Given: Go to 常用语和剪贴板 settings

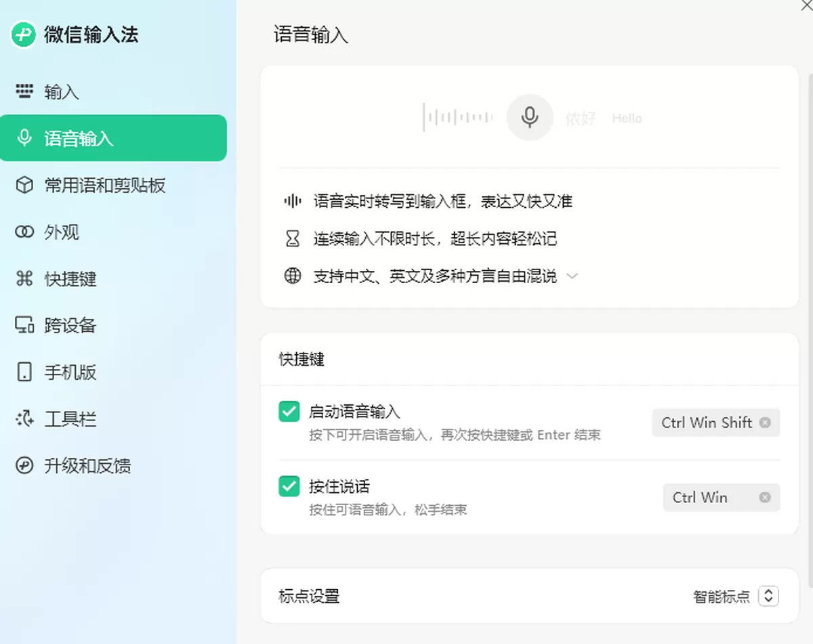Looking at the screenshot, I should 114,185.
